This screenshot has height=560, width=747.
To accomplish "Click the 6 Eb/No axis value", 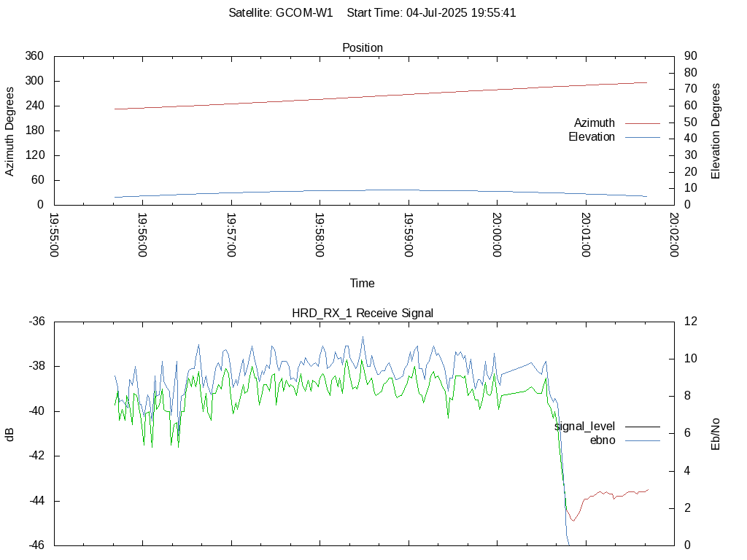I will point(687,433).
